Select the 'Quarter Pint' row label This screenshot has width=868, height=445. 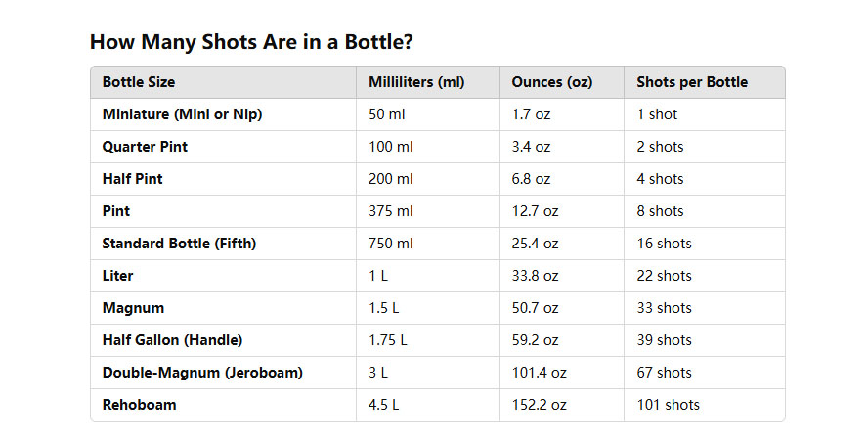coord(145,147)
